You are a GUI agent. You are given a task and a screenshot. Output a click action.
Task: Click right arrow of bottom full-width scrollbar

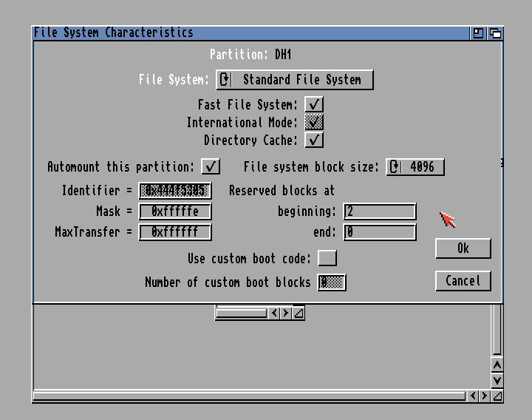(484, 396)
